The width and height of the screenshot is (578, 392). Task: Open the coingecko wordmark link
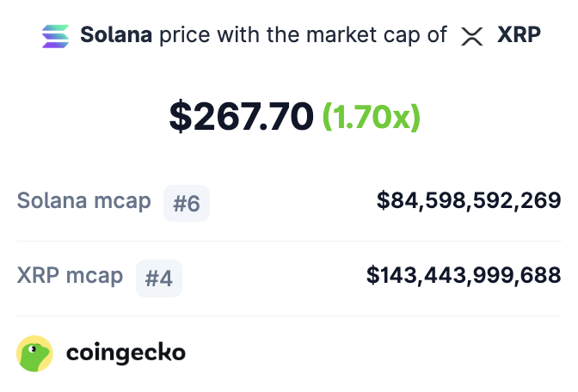(126, 353)
